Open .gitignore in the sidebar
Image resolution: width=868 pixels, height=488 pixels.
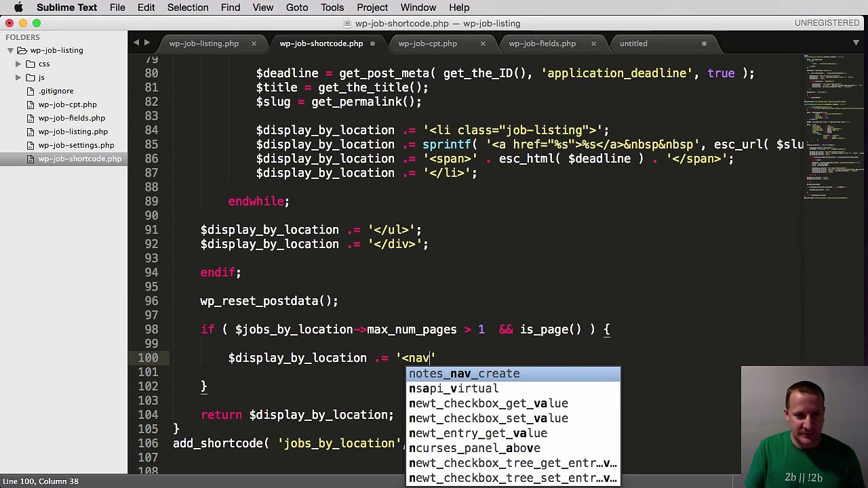pos(56,91)
